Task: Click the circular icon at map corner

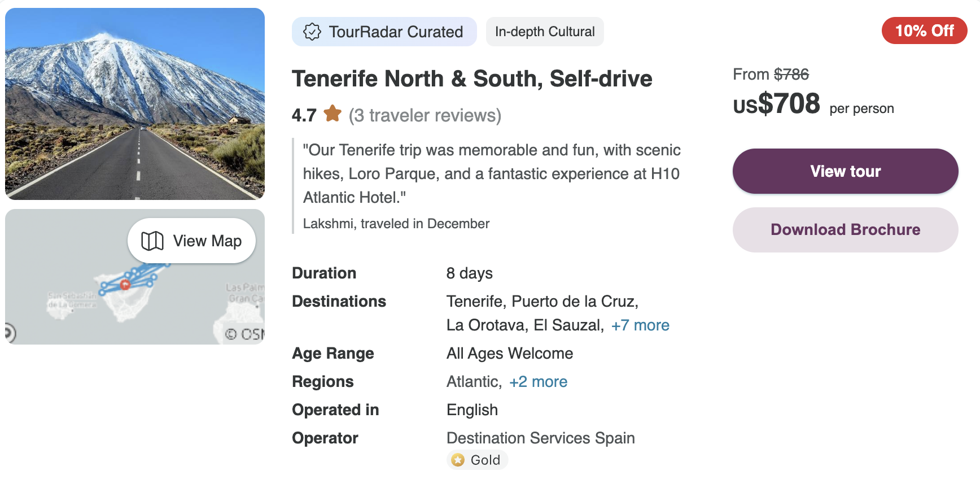Action: [x=9, y=333]
